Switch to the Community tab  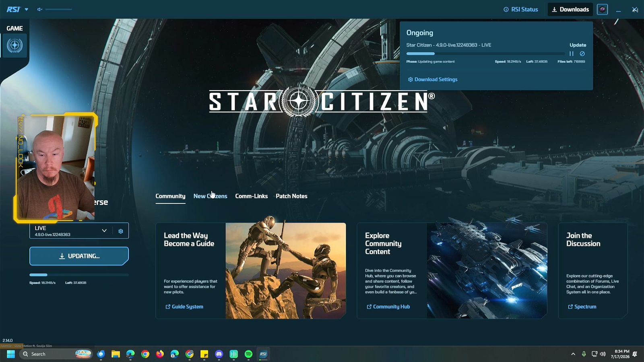pos(170,196)
